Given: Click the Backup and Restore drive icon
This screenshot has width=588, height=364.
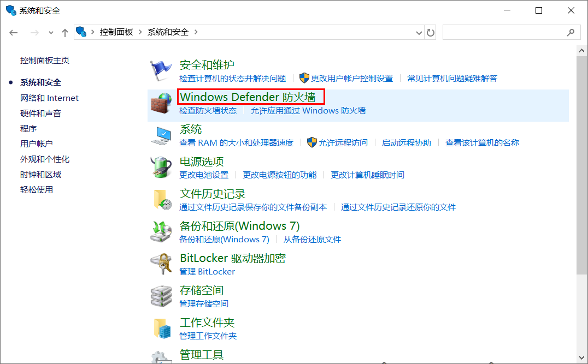Looking at the screenshot, I should point(161,231).
